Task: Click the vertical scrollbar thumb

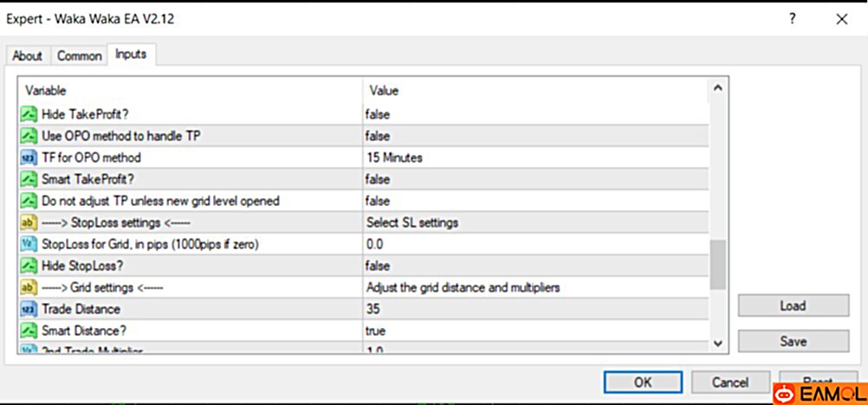Action: [x=717, y=265]
